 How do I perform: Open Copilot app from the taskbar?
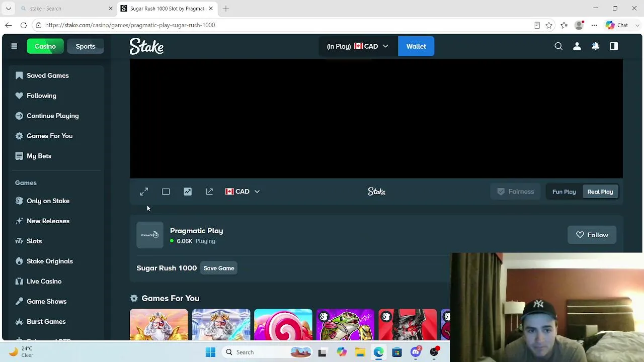pyautogui.click(x=341, y=352)
